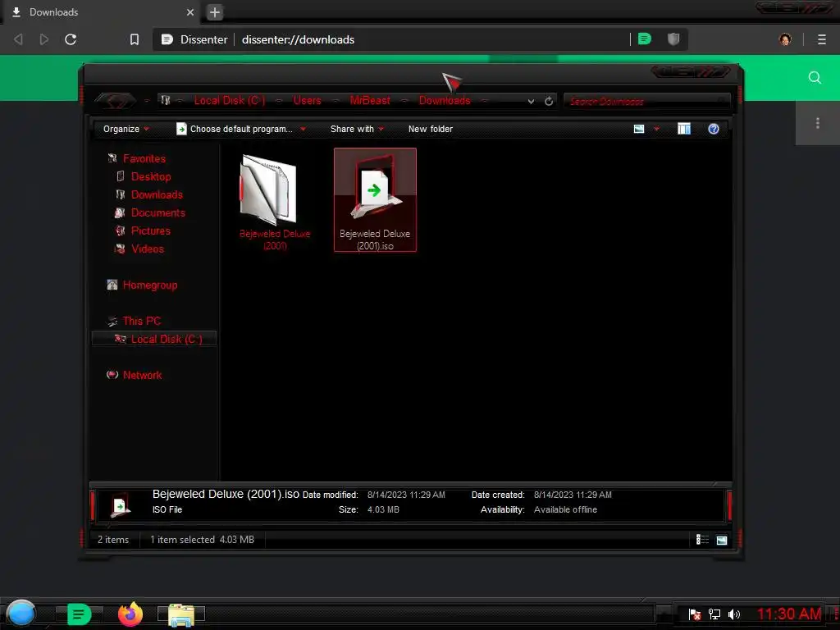The width and height of the screenshot is (840, 630).
Task: Select Favorites in the navigation pane
Action: point(144,158)
